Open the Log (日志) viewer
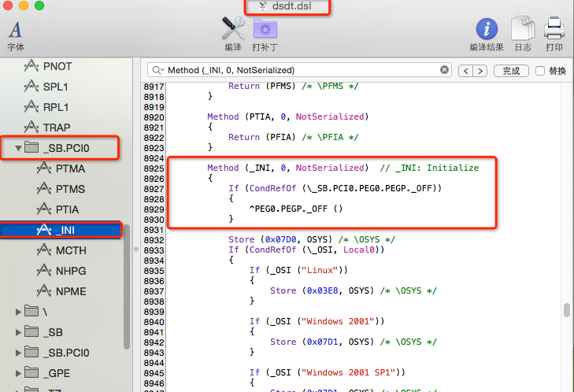574x392 pixels. coord(522,29)
